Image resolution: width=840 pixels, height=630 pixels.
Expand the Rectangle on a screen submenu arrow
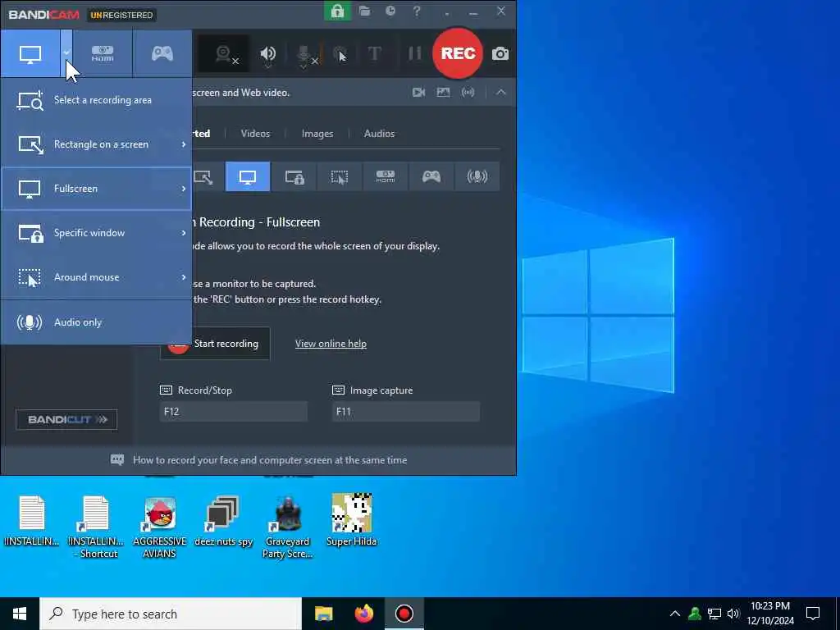point(184,144)
